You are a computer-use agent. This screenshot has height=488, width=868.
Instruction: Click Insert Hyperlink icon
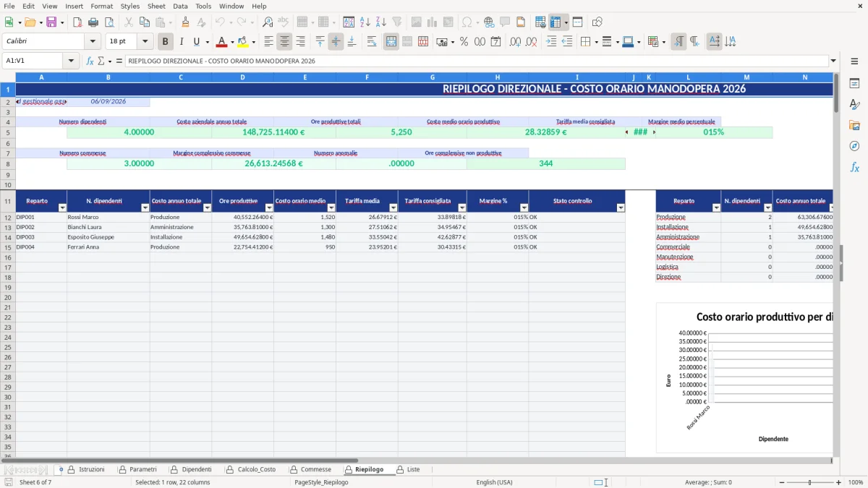pyautogui.click(x=489, y=22)
